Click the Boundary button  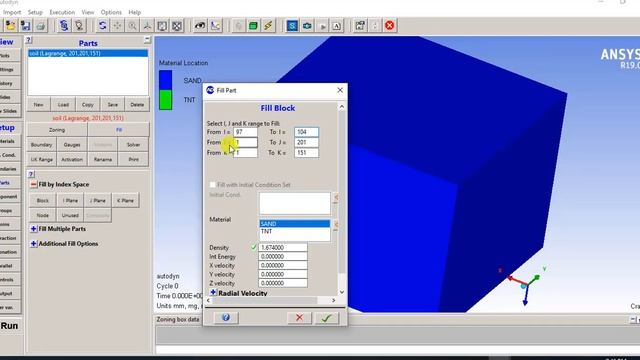(x=41, y=144)
